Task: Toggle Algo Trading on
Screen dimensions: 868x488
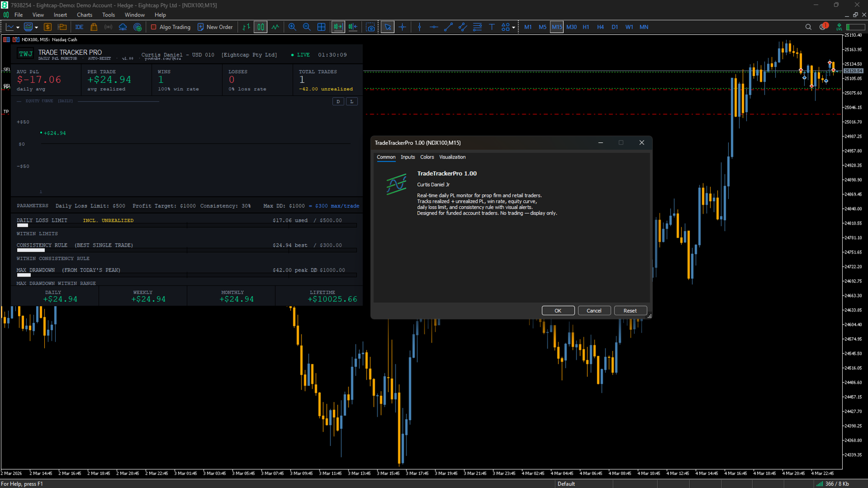Action: (171, 27)
